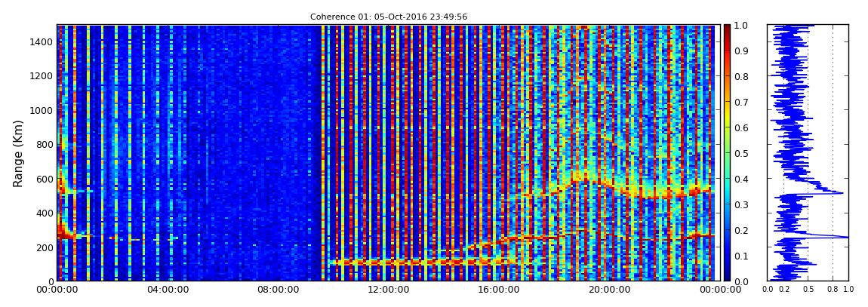Viewport: 868px width, 307px height.
Task: Click the "800" range tick label
Action: click(x=45, y=144)
